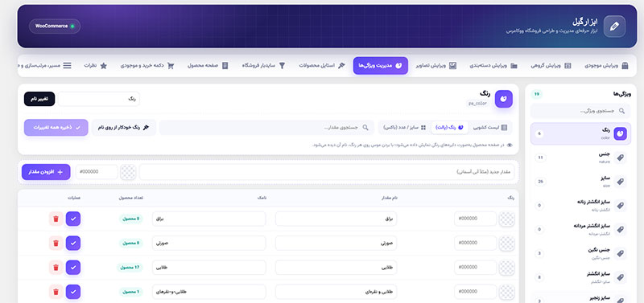
Task: Select the جنس نگین attribute
Action: 580,253
